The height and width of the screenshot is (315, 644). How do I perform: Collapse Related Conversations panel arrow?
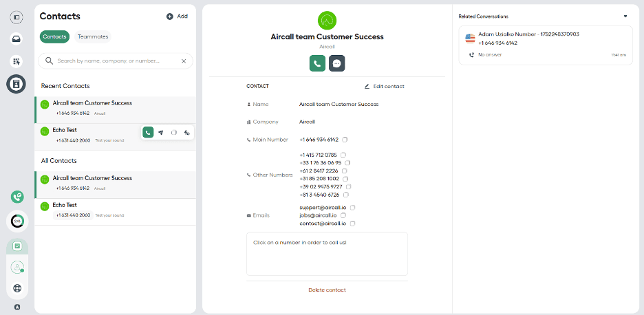(x=625, y=16)
